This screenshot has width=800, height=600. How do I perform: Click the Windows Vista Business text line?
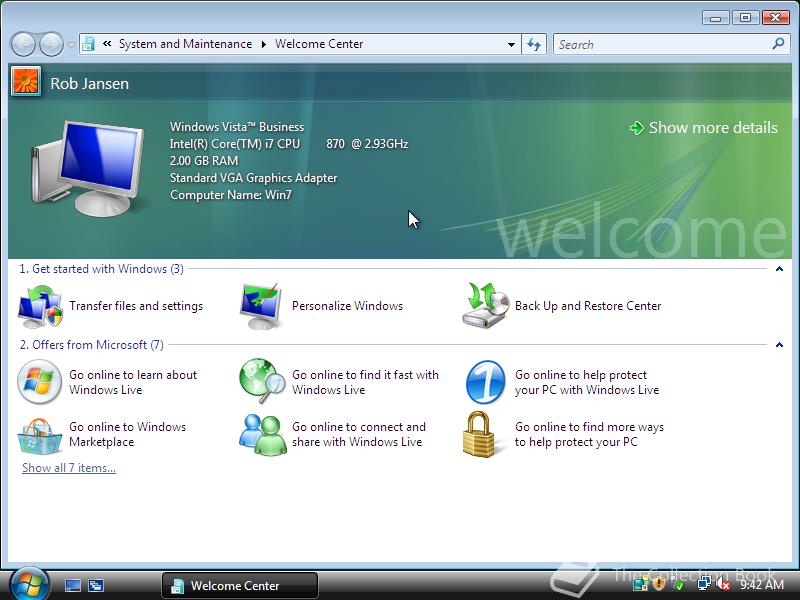237,127
